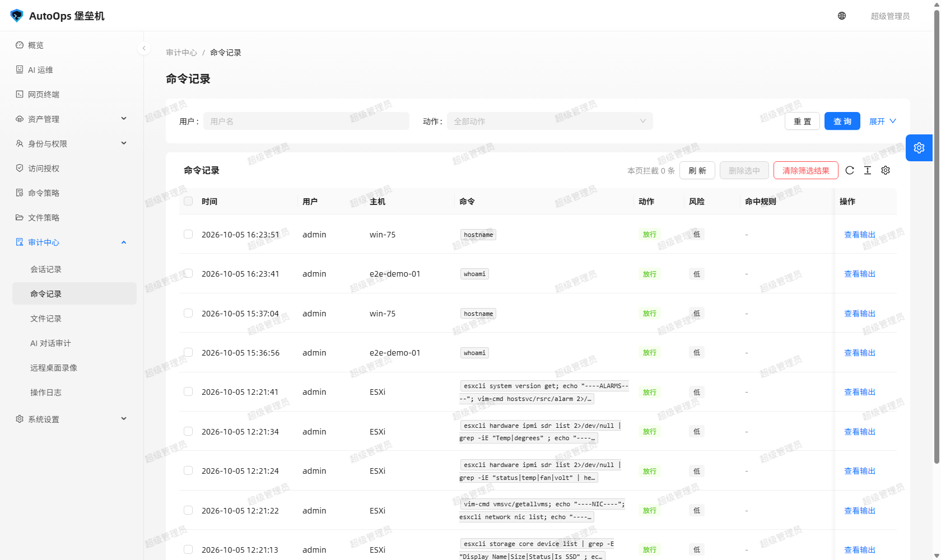
Task: Click the 刷新 refresh button
Action: pyautogui.click(x=697, y=170)
